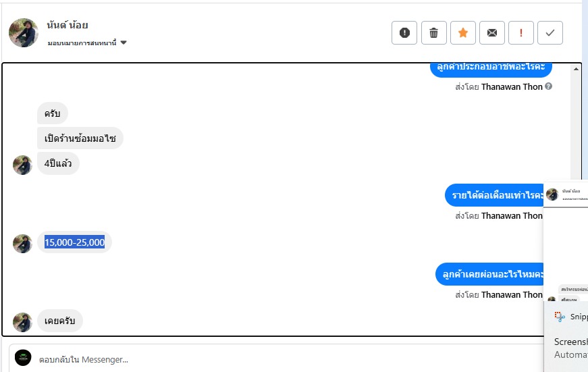Viewport: 588px width, 372px height.
Task: Click the highlighted 15,000-25,000 message
Action: pyautogui.click(x=74, y=242)
